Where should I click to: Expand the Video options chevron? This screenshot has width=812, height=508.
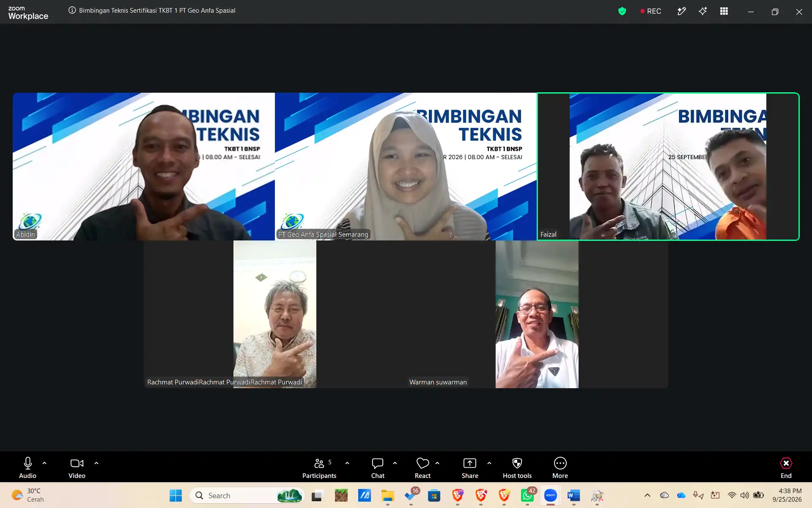click(96, 463)
